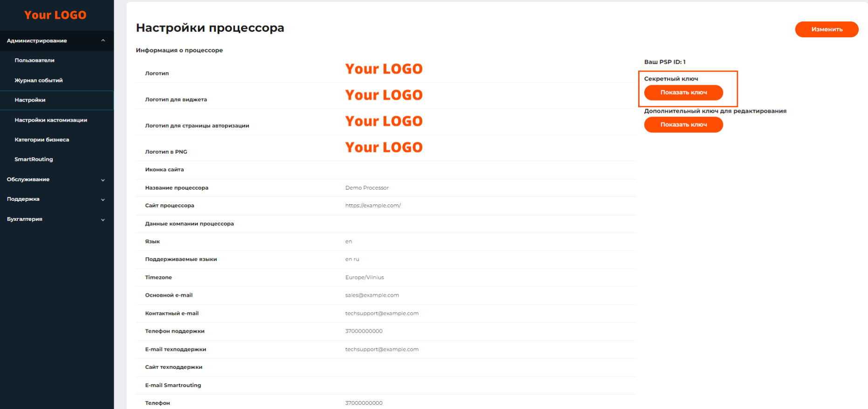Image resolution: width=868 pixels, height=409 pixels.
Task: Click the sales@example.com main e-mail value
Action: coord(372,295)
